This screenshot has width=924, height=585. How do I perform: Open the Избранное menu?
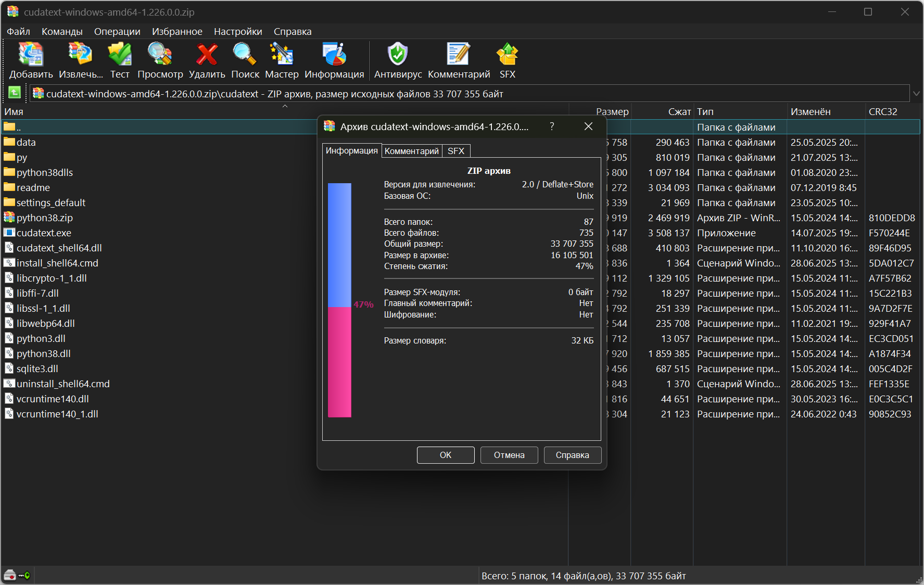(177, 31)
